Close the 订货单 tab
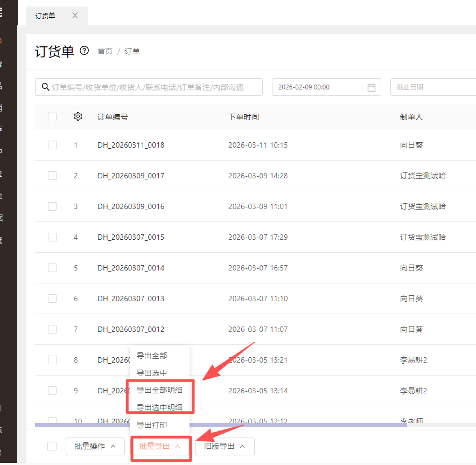Image resolution: width=476 pixels, height=465 pixels. (x=75, y=16)
